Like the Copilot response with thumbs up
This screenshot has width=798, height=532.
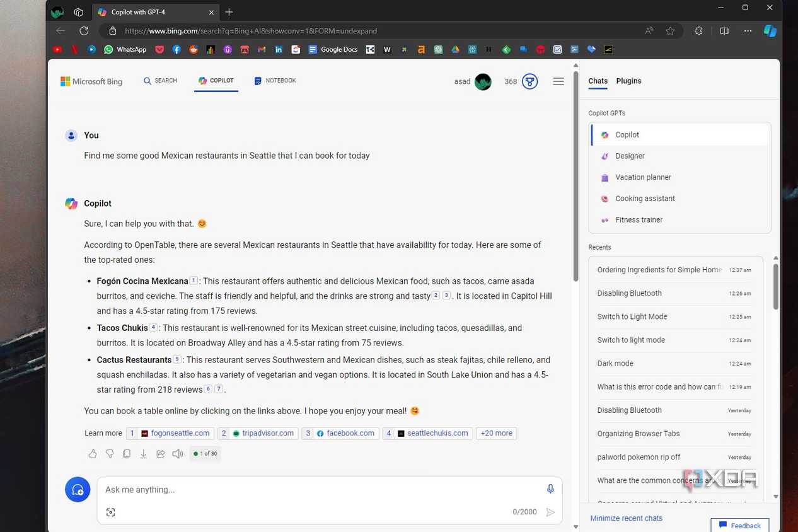[93, 454]
